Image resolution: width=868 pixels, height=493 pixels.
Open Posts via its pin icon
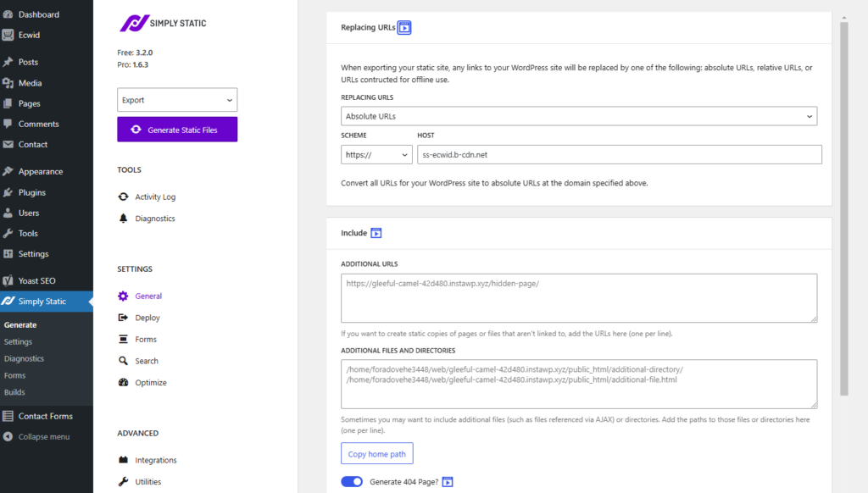click(x=8, y=62)
